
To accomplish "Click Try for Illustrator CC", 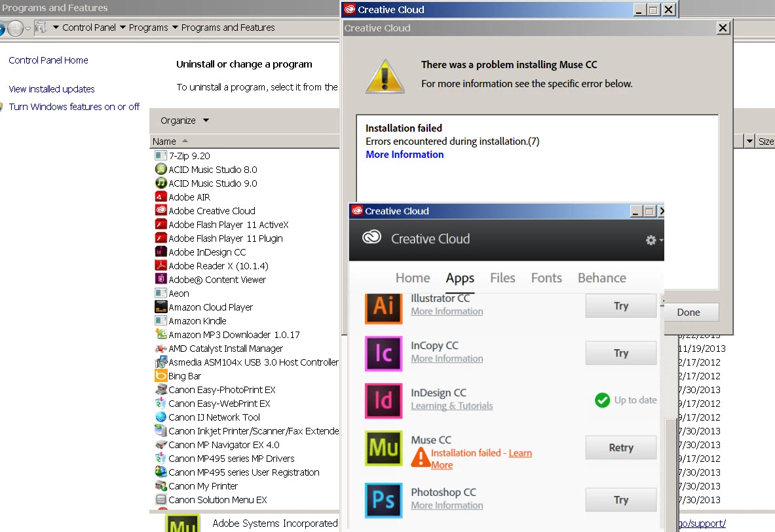I will 621,305.
